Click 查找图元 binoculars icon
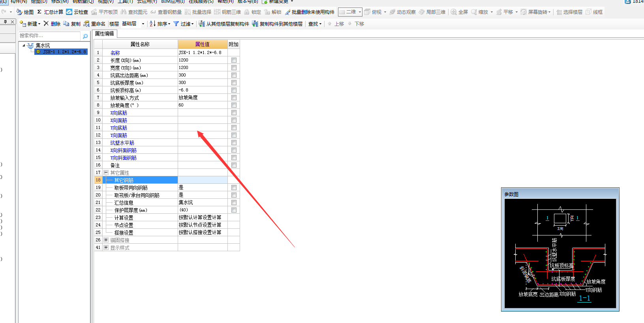This screenshot has width=644, height=323. point(124,12)
